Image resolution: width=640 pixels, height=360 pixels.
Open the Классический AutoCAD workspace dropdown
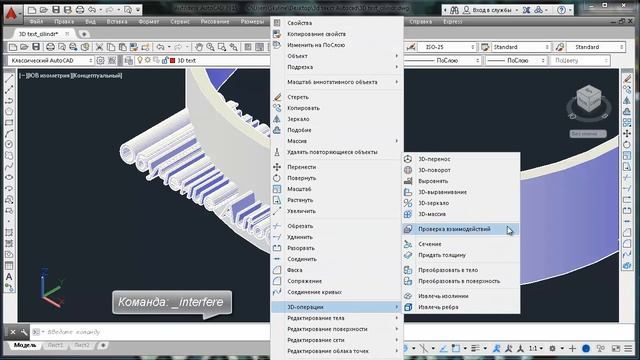(51, 60)
